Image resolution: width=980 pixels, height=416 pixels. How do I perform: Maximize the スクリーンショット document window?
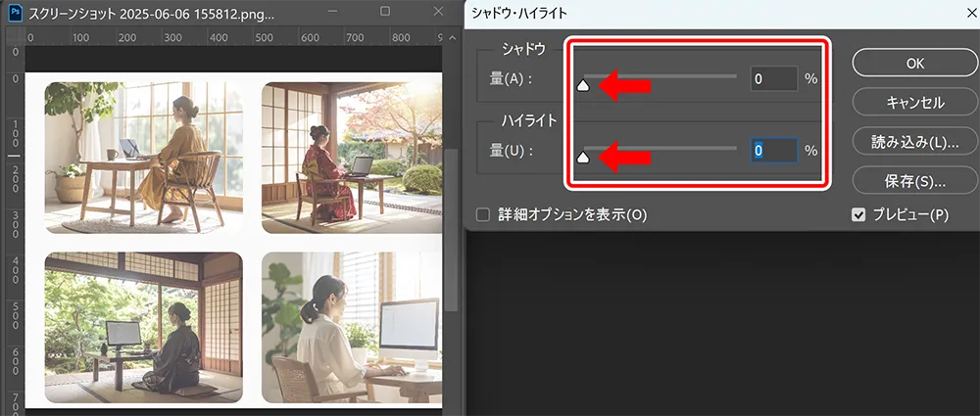pos(385,11)
